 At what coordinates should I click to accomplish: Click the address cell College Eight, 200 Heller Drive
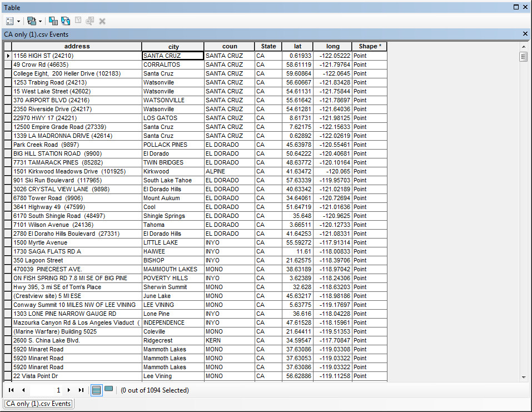click(x=77, y=73)
